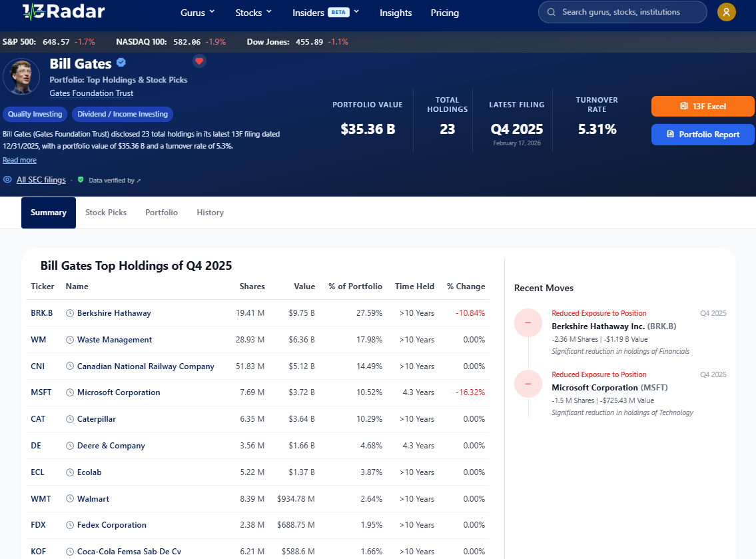Open the user account avatar icon
The width and height of the screenshot is (756, 559).
click(x=726, y=12)
